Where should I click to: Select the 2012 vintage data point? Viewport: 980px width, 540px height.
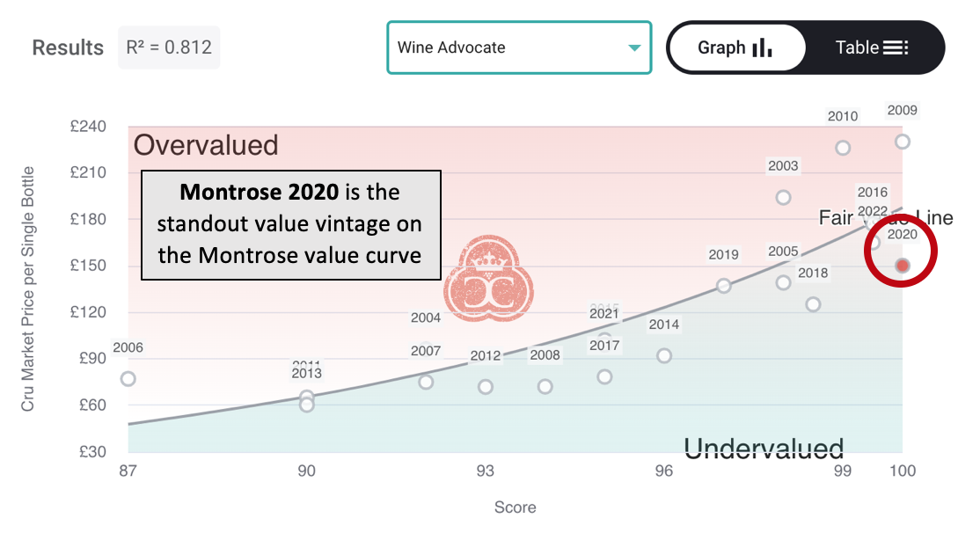coord(485,387)
